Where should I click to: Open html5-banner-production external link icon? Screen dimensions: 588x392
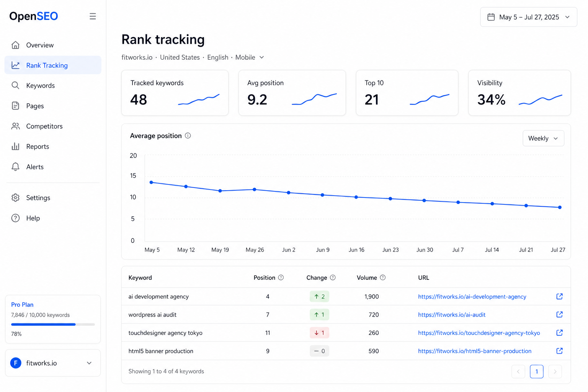(559, 351)
